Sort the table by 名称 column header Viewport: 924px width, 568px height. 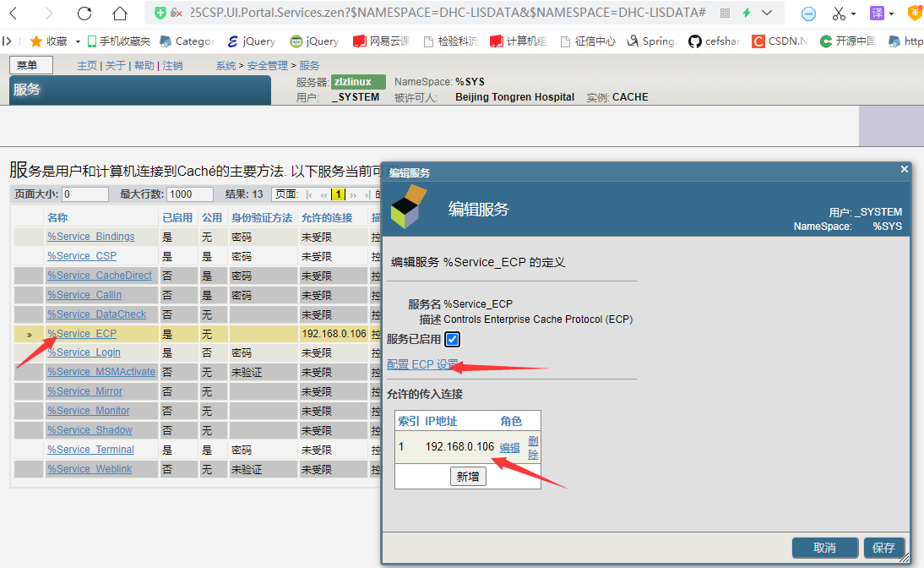[57, 217]
